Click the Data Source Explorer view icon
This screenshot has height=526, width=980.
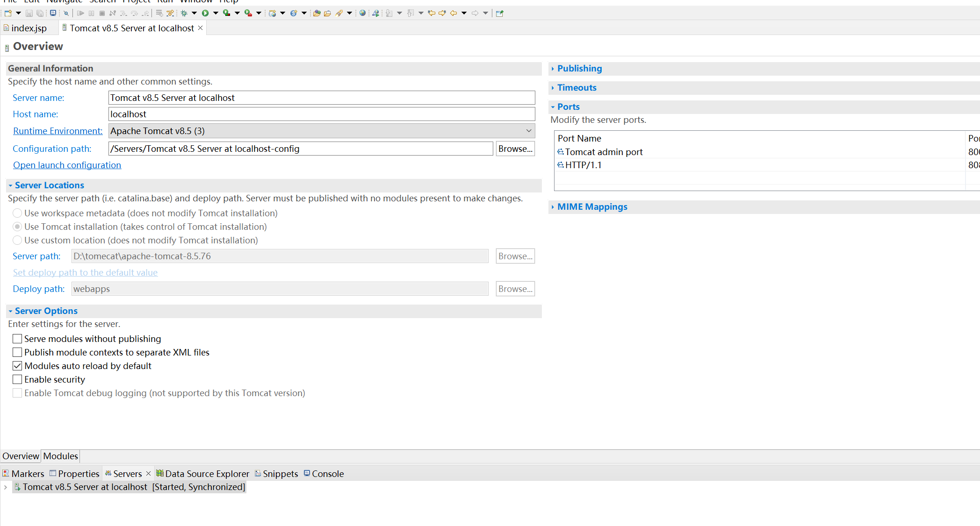pos(160,473)
